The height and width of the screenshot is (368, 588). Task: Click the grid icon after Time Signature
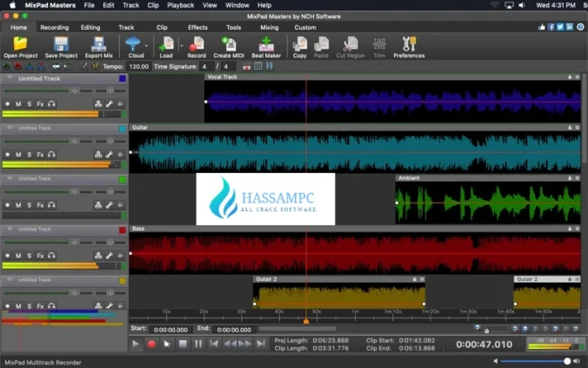pyautogui.click(x=258, y=66)
